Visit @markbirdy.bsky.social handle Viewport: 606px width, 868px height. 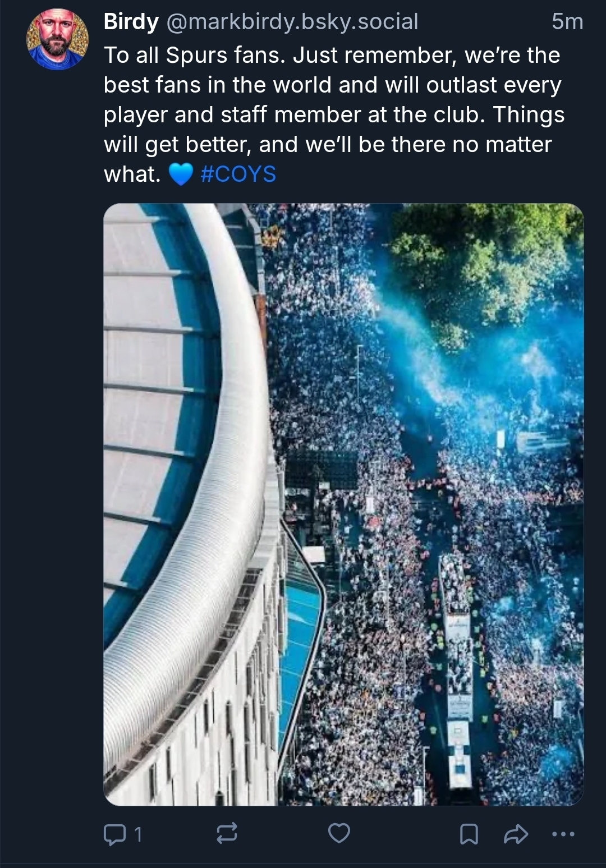click(292, 22)
